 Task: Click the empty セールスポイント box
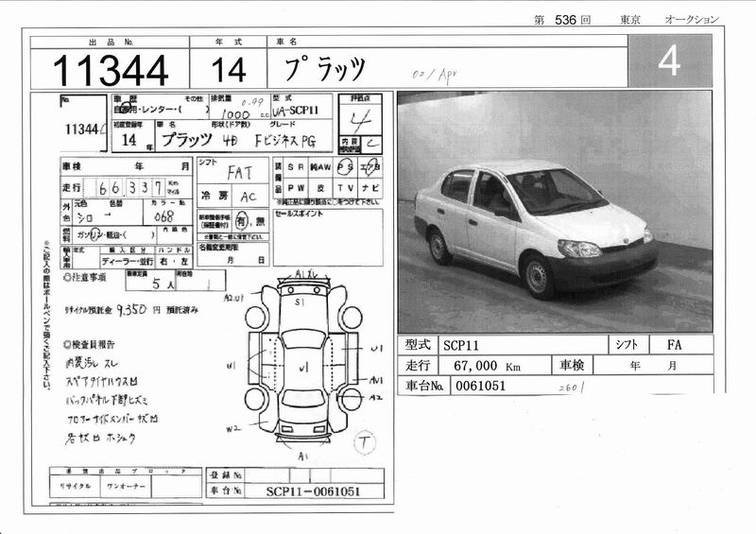[x=328, y=237]
